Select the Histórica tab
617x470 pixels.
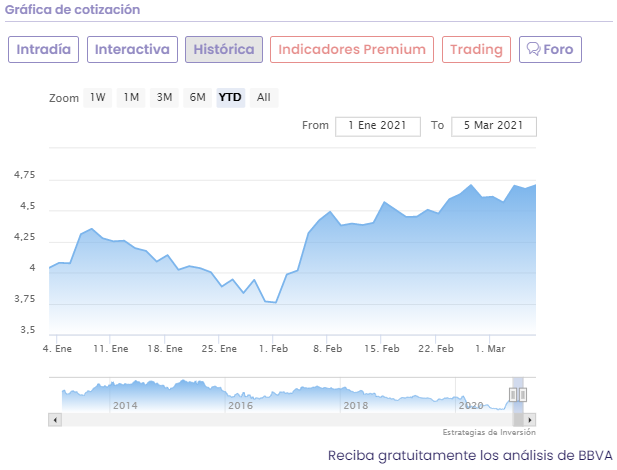pyautogui.click(x=224, y=49)
